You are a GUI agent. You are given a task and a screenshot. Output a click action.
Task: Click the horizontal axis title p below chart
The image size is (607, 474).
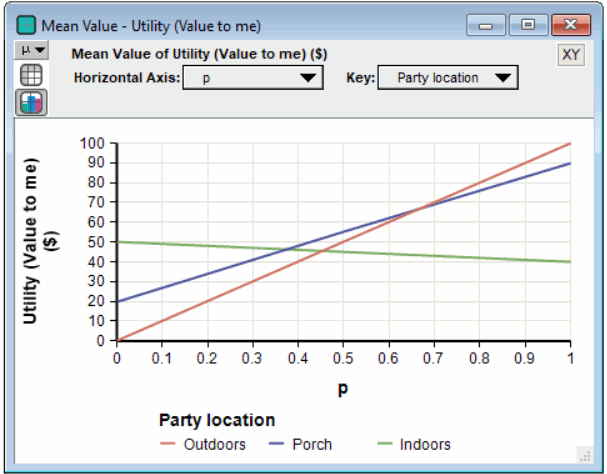[343, 388]
